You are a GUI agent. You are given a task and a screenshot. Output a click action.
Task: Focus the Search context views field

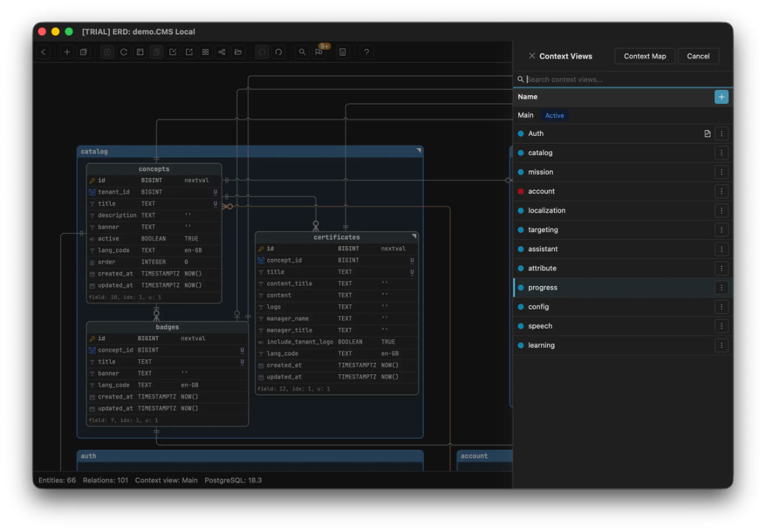click(623, 80)
